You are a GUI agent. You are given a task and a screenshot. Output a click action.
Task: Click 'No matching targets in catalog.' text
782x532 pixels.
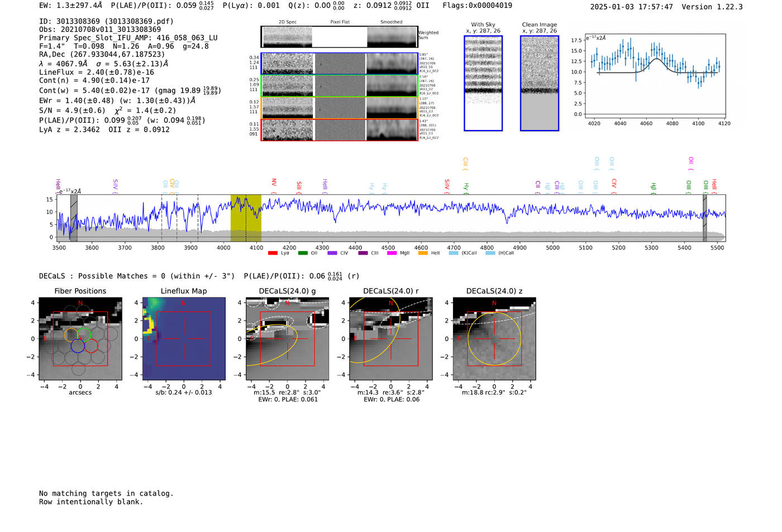click(x=106, y=493)
